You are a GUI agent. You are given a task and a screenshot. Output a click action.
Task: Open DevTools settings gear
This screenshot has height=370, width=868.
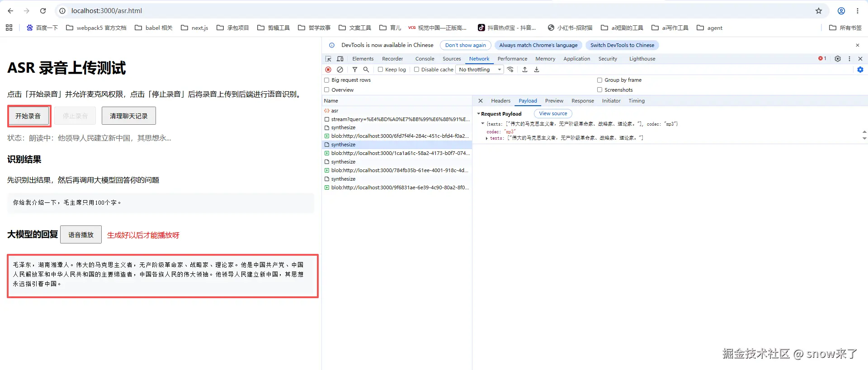838,59
